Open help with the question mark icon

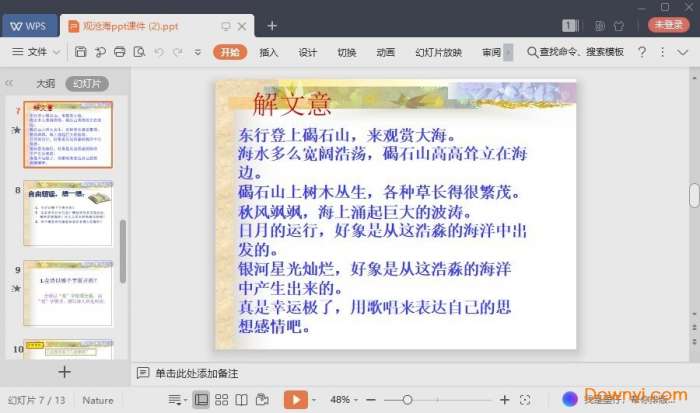pyautogui.click(x=642, y=52)
